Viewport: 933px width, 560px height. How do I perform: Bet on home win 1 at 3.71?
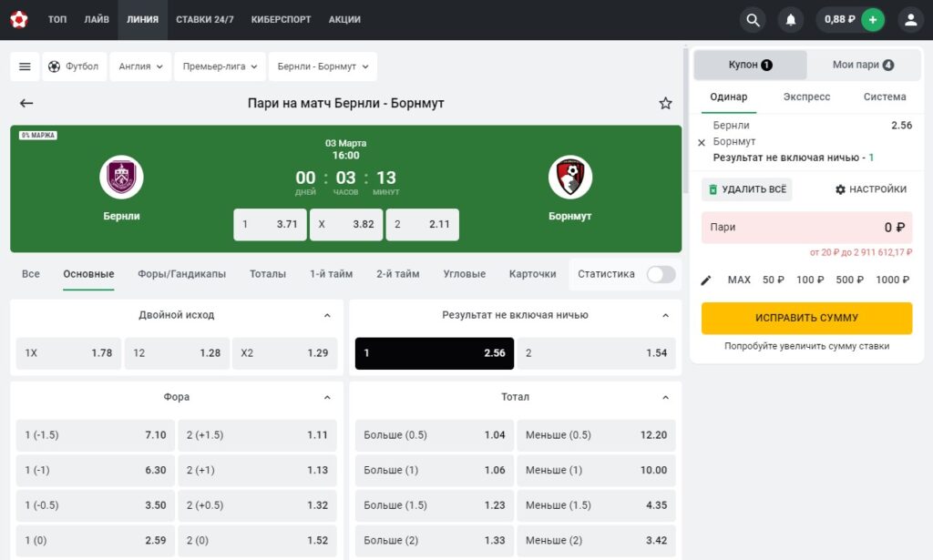point(270,225)
